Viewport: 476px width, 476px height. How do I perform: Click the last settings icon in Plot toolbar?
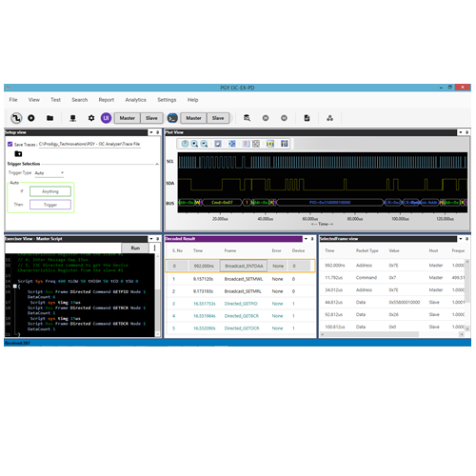[285, 144]
